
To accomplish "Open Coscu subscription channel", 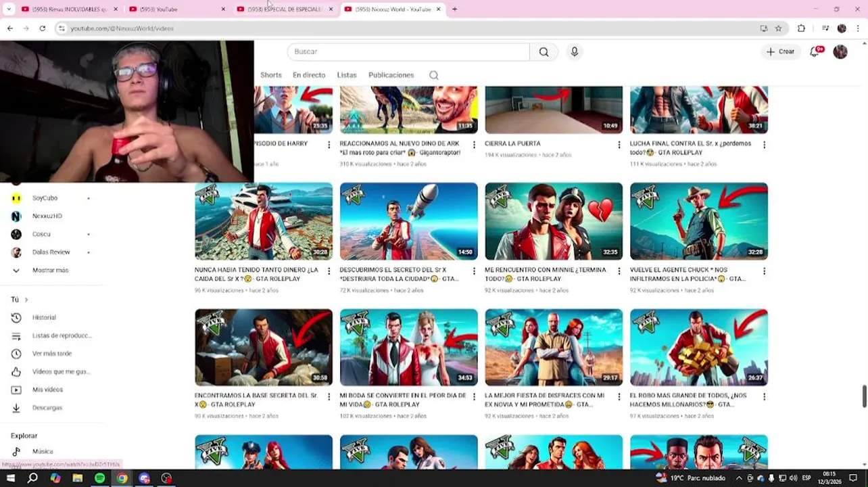I will 41,234.
